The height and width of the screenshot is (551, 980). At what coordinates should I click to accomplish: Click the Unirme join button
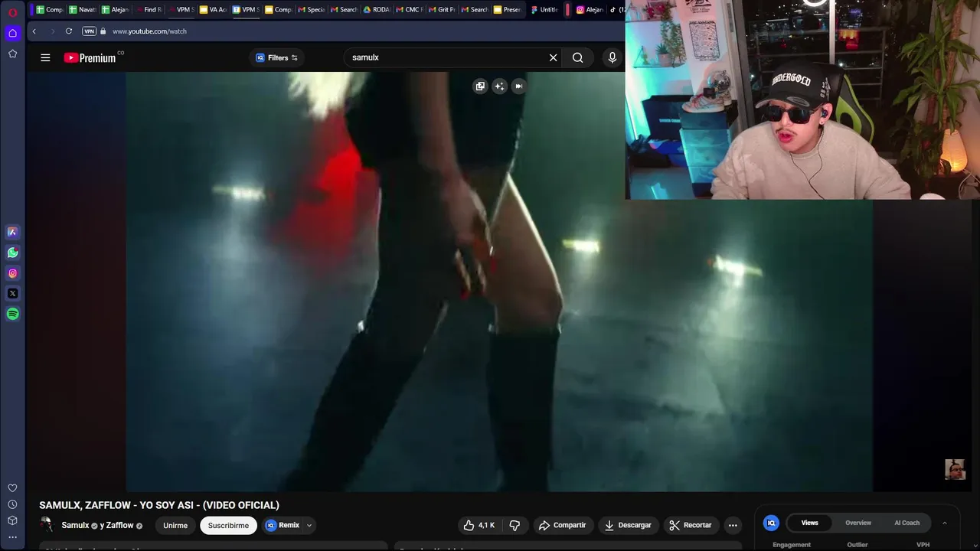175,526
